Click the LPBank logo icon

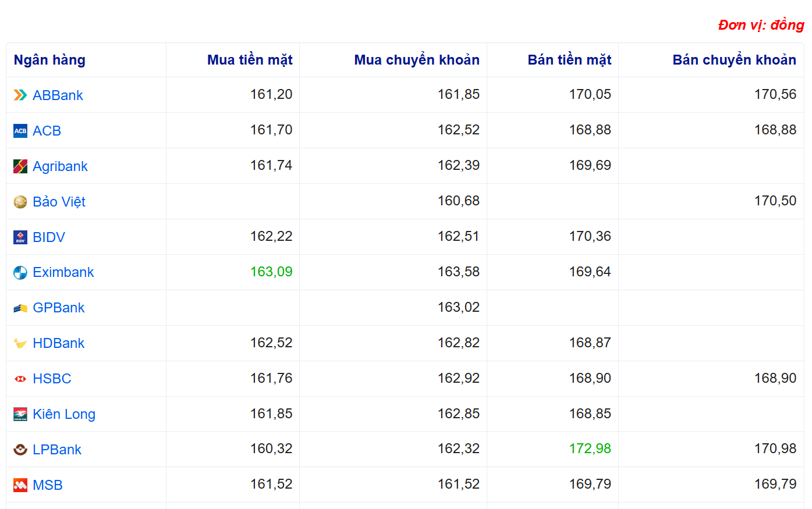(20, 450)
